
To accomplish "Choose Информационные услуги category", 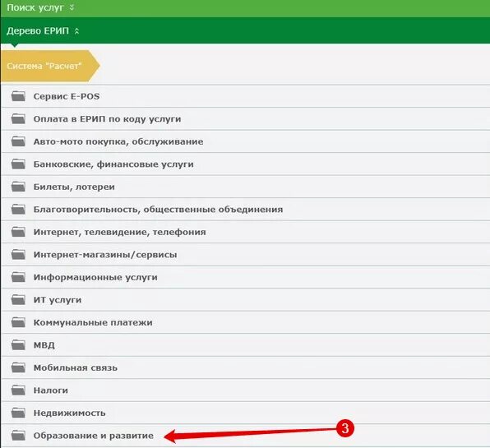I will click(x=95, y=277).
